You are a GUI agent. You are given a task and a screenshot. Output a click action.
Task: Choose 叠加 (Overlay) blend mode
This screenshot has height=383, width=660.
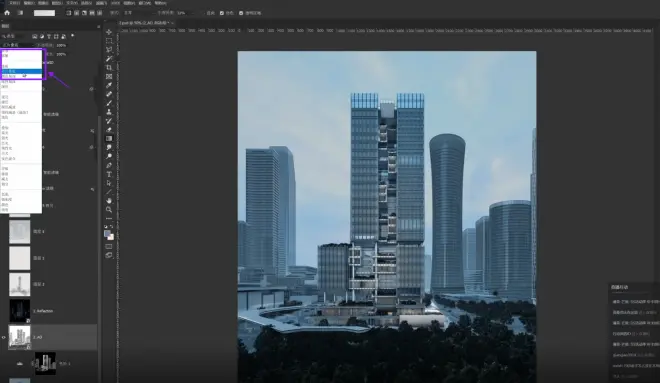pyautogui.click(x=21, y=128)
